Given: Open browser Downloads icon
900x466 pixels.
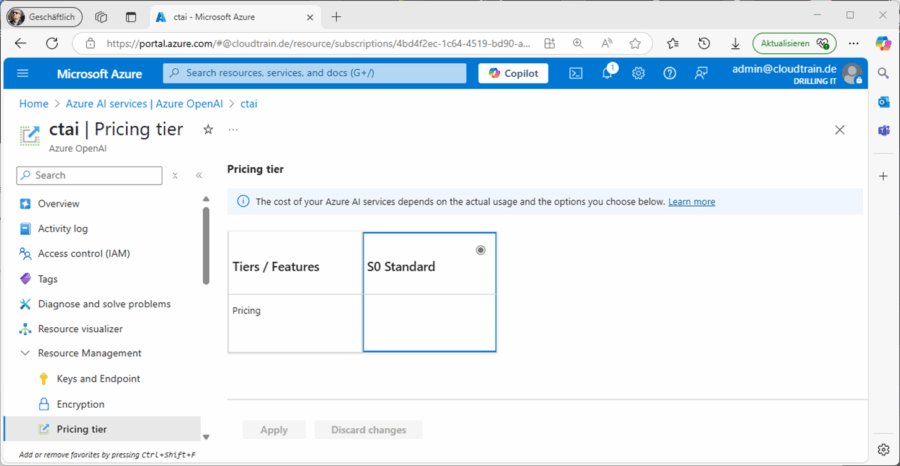Looking at the screenshot, I should (735, 44).
